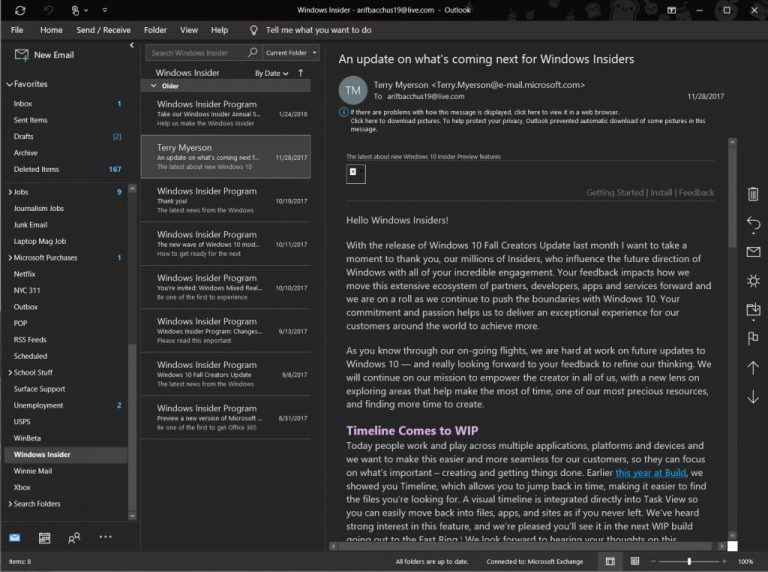Screen dimensions: 768x572
Task: Switch to People view icon
Action: 74,538
